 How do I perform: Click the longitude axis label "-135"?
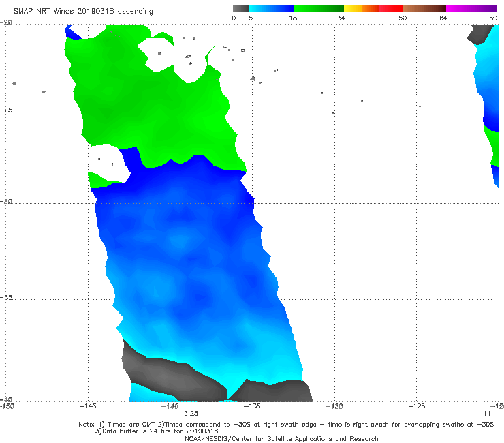[x=252, y=406]
